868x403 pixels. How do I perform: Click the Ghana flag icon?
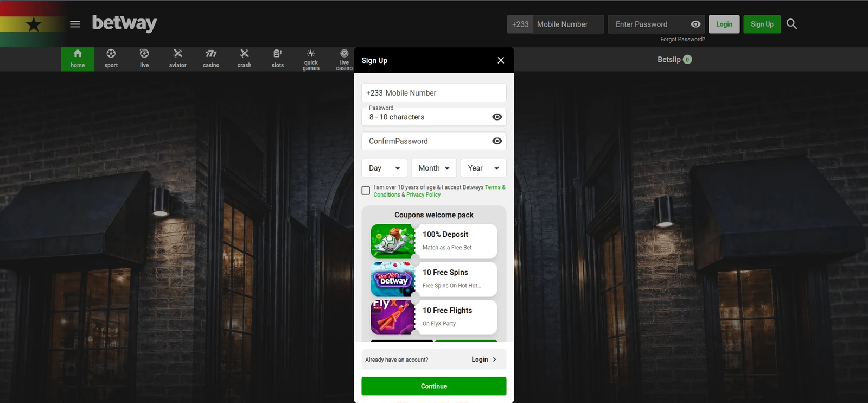coord(34,24)
